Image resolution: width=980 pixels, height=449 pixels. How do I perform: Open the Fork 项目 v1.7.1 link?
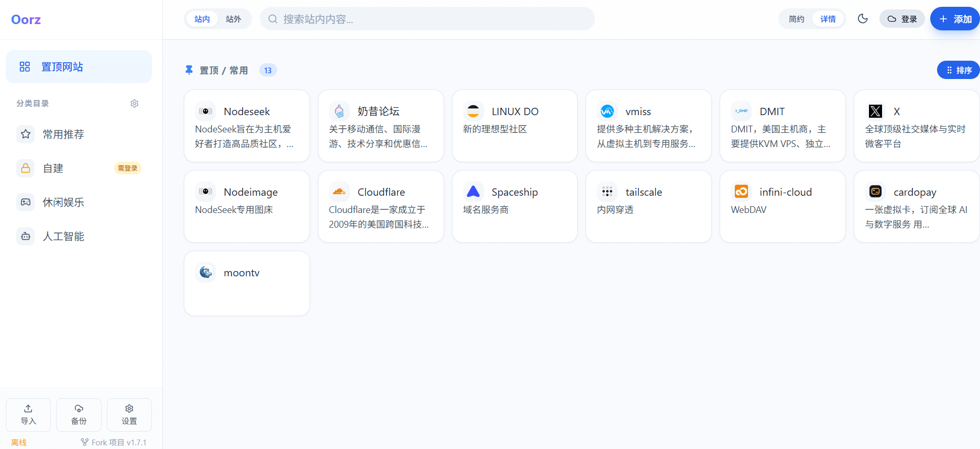coord(114,442)
